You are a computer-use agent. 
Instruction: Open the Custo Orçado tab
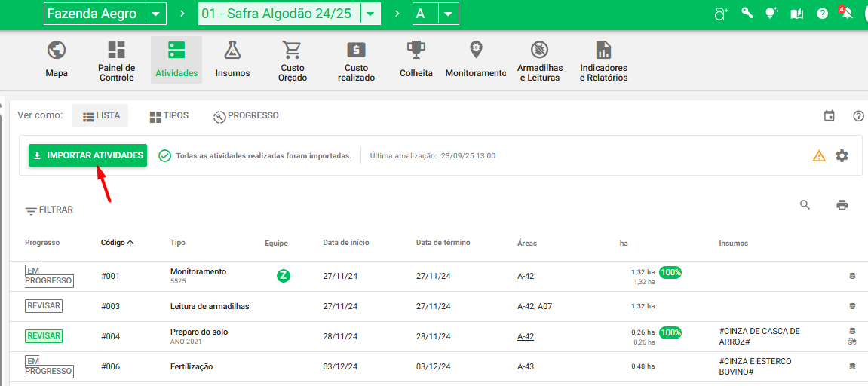[x=292, y=61]
